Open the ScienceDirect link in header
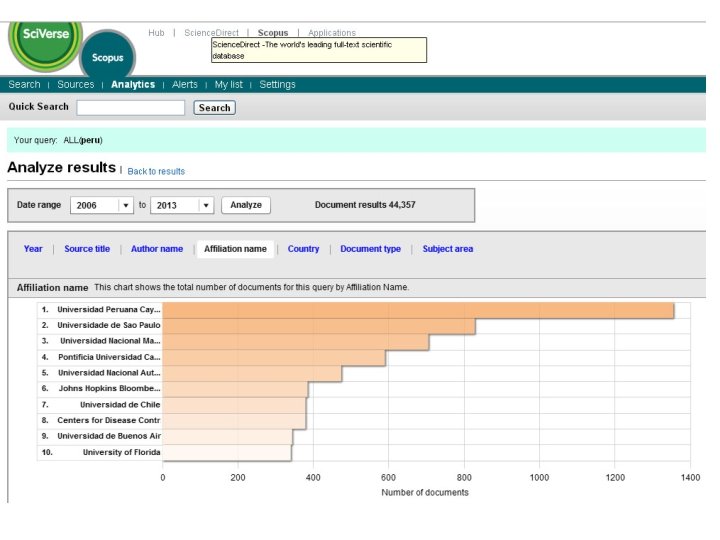720x540 pixels. pyautogui.click(x=211, y=33)
